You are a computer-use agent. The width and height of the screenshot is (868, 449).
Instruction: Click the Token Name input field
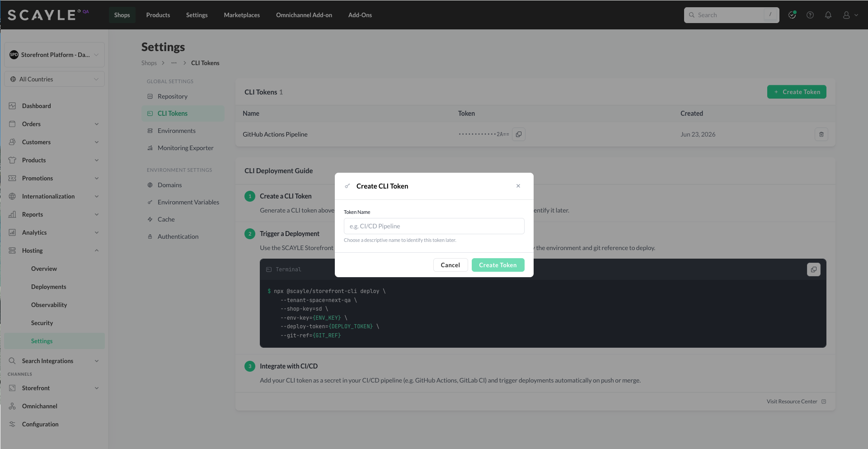(434, 226)
